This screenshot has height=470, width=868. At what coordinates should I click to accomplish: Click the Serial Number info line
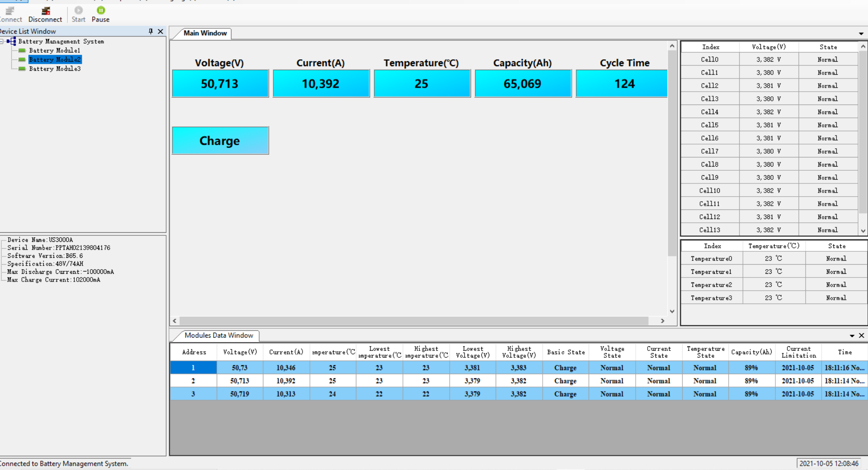pyautogui.click(x=59, y=248)
